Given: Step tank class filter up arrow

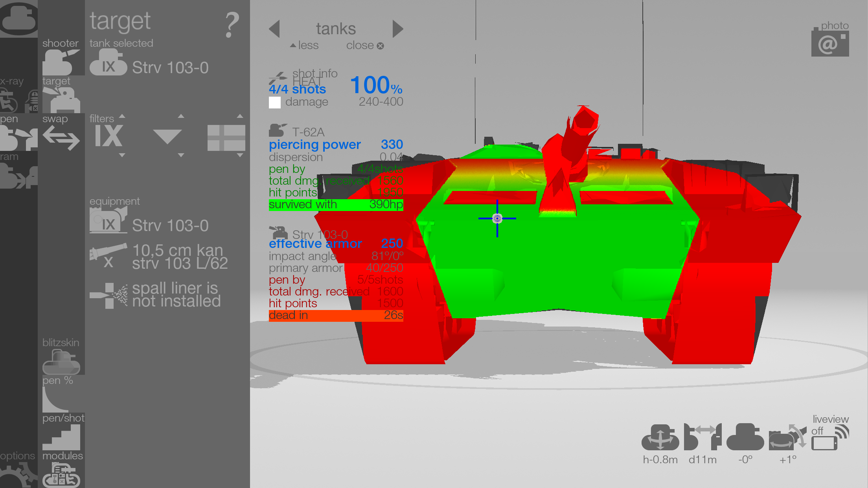Looking at the screenshot, I should click(x=181, y=116).
